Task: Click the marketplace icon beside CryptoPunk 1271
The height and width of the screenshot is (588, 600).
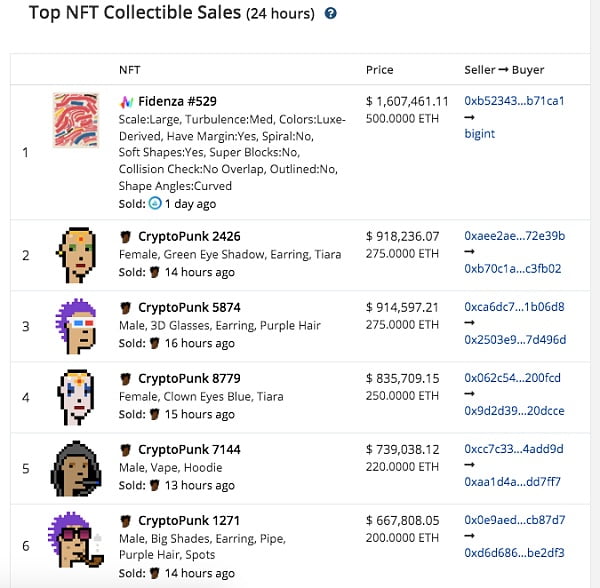Action: click(126, 521)
